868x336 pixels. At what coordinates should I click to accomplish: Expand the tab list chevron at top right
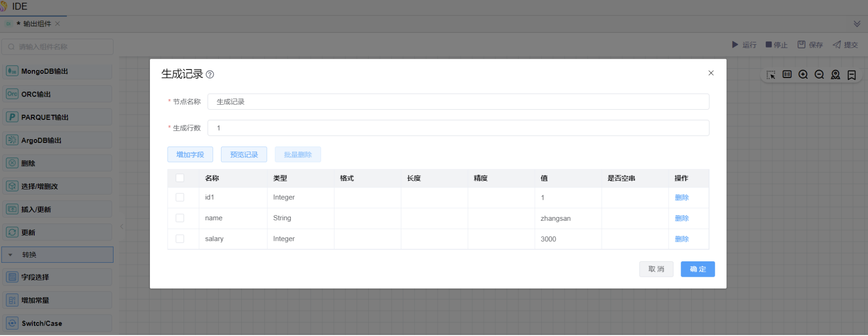coord(857,24)
